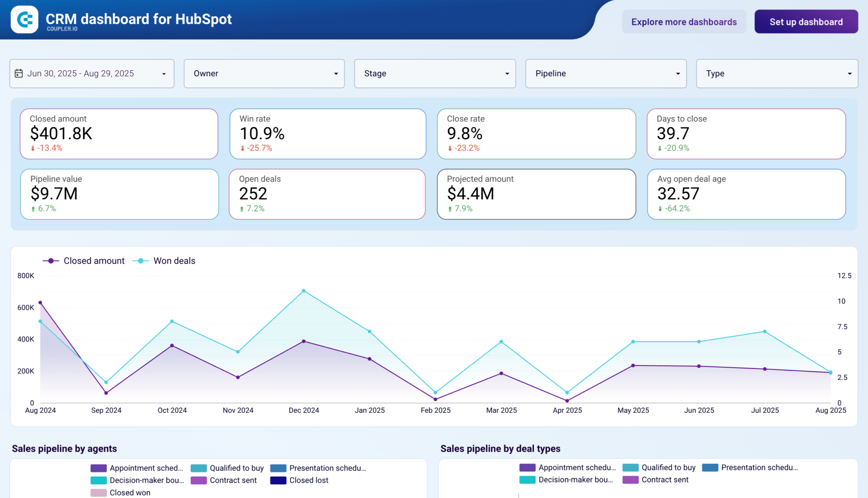Click the red decrease arrow under Close rate
The height and width of the screenshot is (498, 868).
[450, 149]
